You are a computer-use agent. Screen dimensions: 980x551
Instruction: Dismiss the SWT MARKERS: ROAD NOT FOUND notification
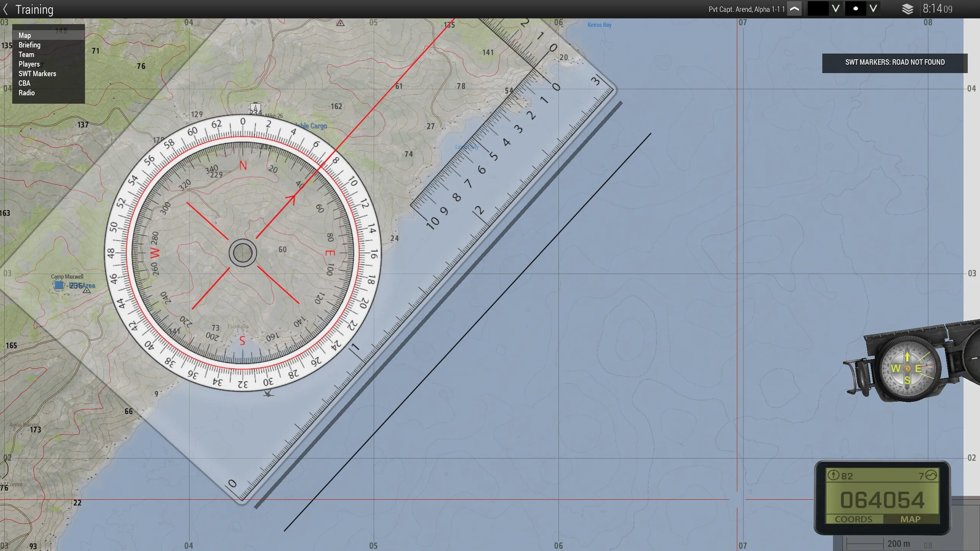(x=895, y=63)
